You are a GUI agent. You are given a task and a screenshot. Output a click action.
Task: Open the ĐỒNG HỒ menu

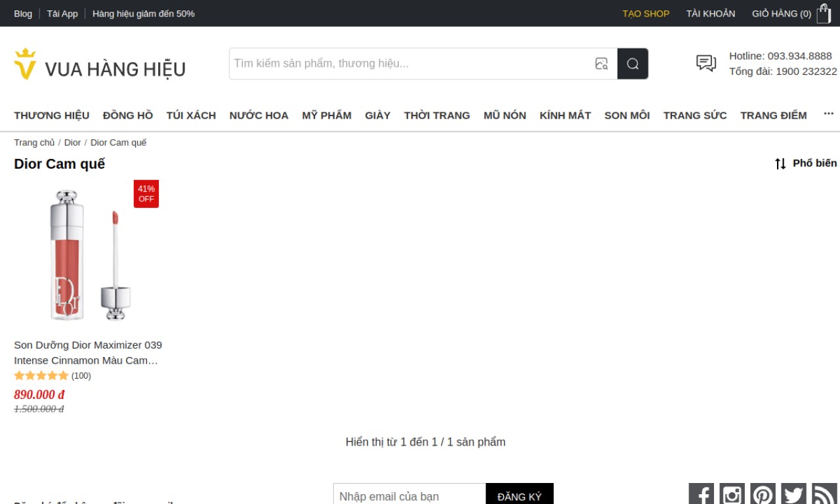click(128, 115)
